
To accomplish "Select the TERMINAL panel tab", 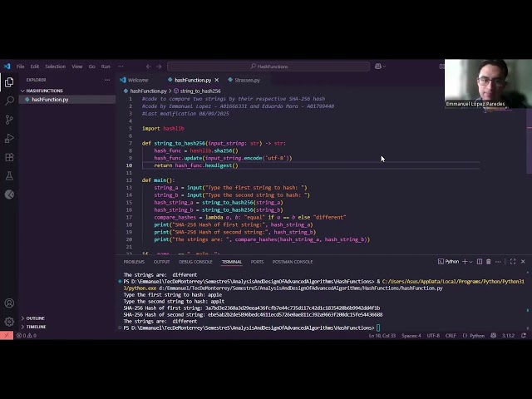I will click(x=232, y=262).
